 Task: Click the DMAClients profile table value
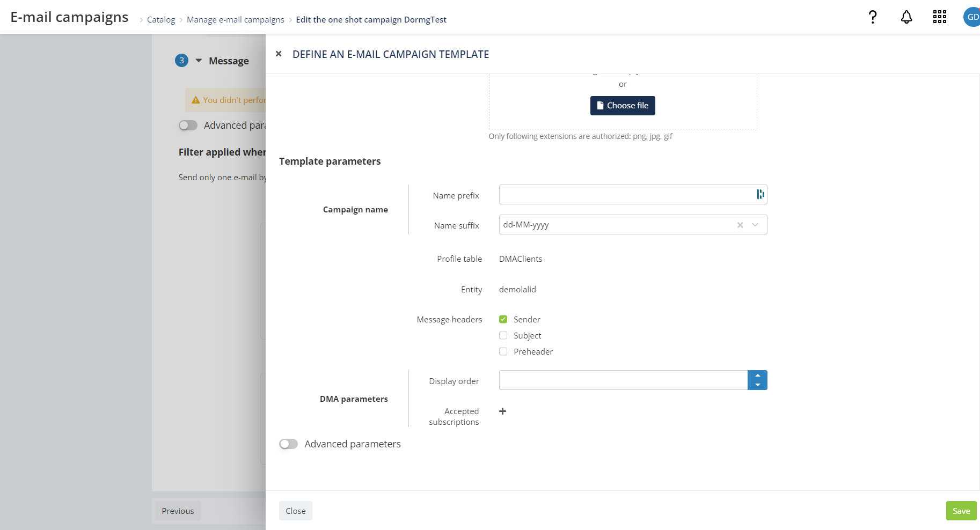(521, 259)
